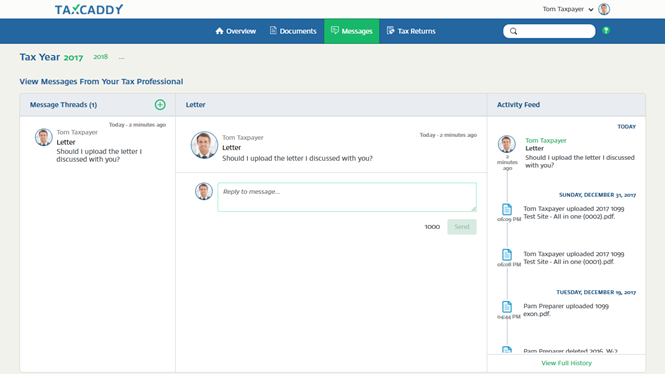Click the chat icon beside Messages
This screenshot has width=665, height=374.
tap(335, 31)
